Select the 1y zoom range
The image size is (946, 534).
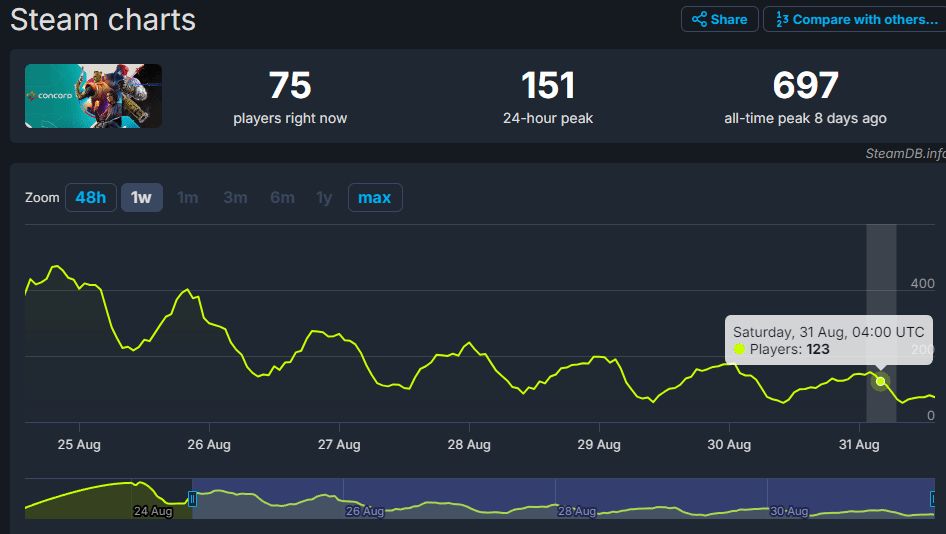click(x=324, y=197)
